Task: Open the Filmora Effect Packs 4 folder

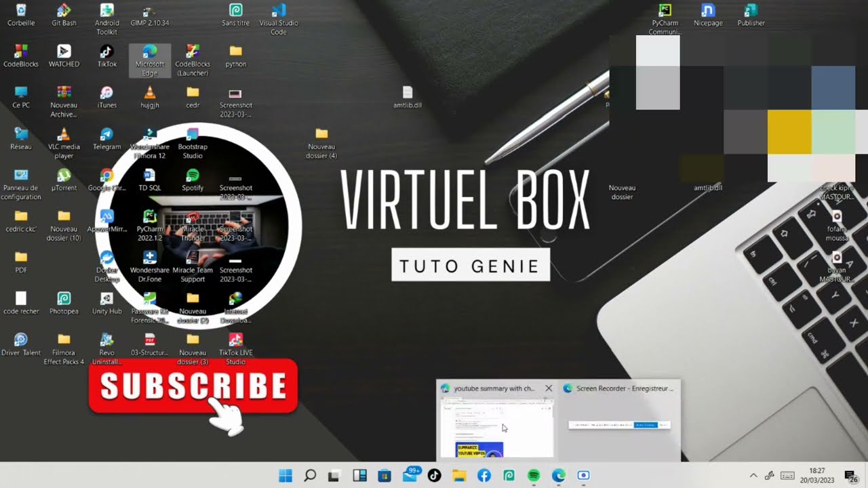Action: (64, 349)
